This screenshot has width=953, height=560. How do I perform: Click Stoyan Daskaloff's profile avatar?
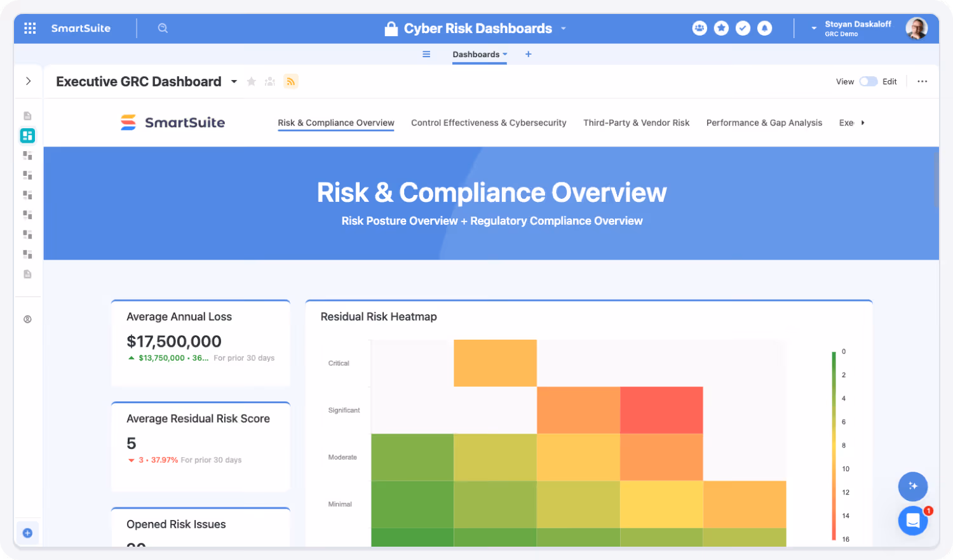tap(916, 28)
